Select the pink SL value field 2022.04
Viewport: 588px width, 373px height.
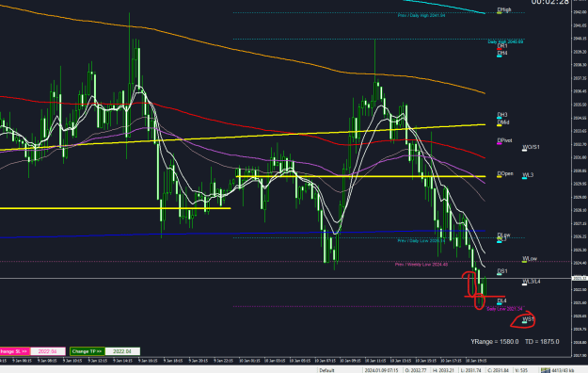48,351
